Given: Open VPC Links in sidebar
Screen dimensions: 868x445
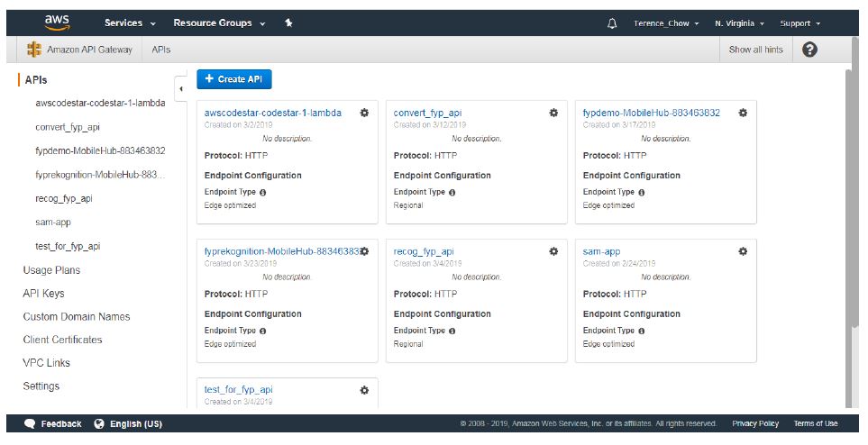Looking at the screenshot, I should [47, 362].
